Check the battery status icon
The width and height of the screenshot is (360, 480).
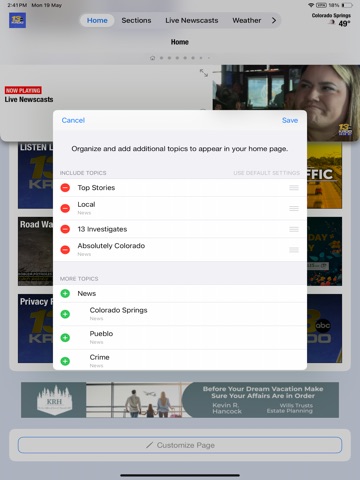click(347, 5)
